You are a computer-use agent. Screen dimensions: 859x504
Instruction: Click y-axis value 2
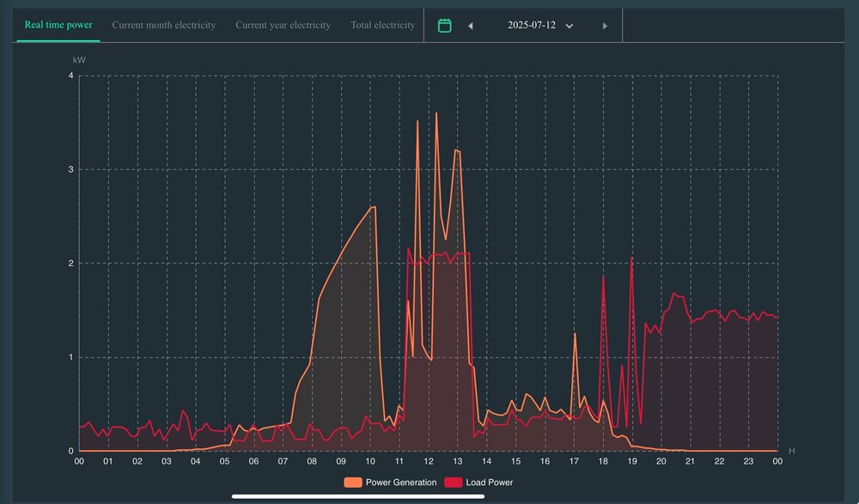(70, 264)
